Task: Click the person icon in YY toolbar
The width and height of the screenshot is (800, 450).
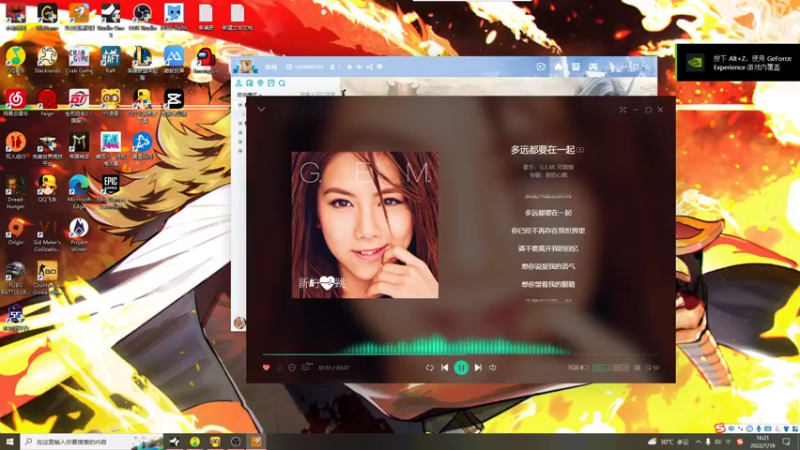Action: coord(239,83)
